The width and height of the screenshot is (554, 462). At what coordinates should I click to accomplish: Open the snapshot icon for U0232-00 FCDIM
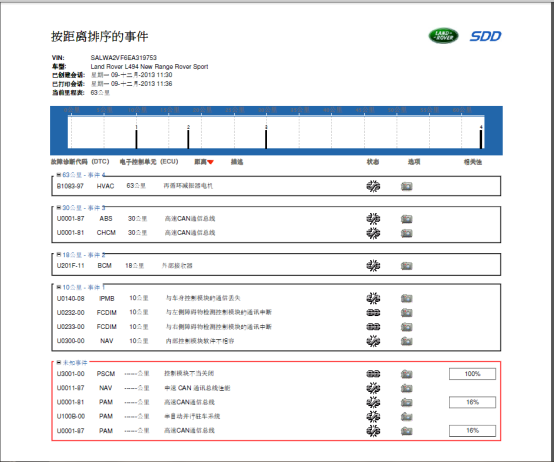point(407,313)
